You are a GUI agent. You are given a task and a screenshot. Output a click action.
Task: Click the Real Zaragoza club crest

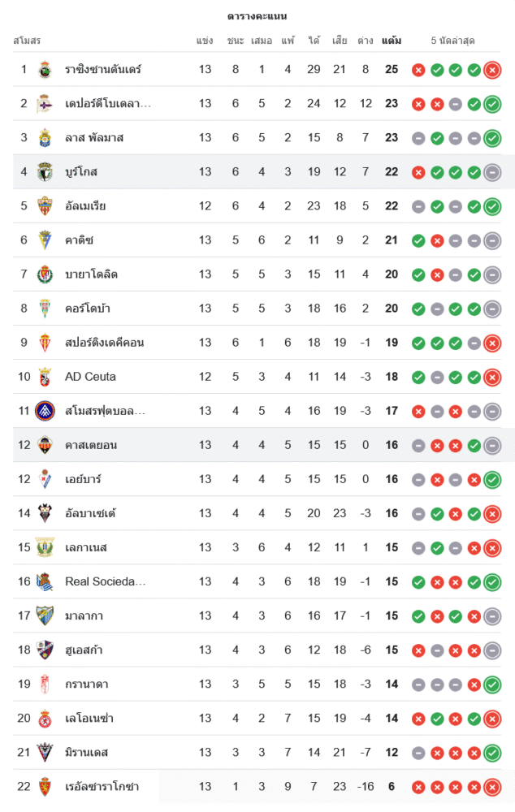(45, 786)
